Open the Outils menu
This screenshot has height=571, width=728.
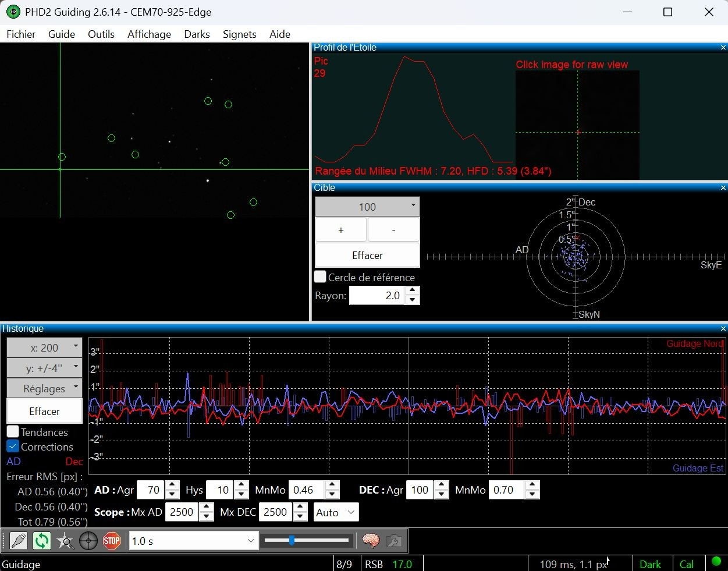tap(101, 34)
